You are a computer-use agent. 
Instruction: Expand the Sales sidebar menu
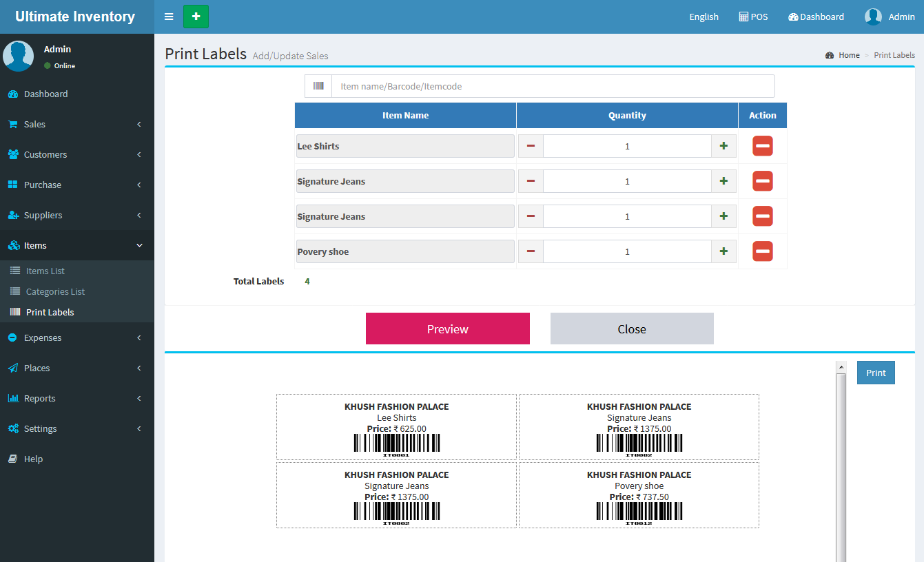click(x=76, y=124)
